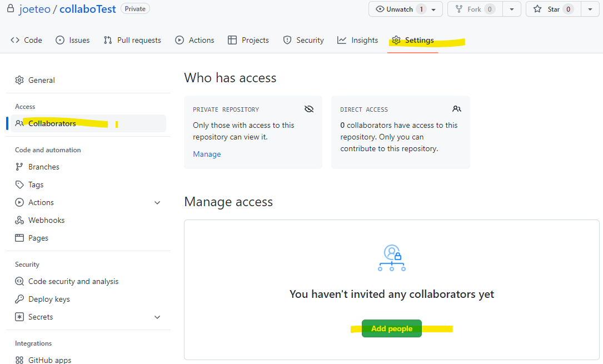The height and width of the screenshot is (364, 603).
Task: Select the Settings tab
Action: (413, 40)
